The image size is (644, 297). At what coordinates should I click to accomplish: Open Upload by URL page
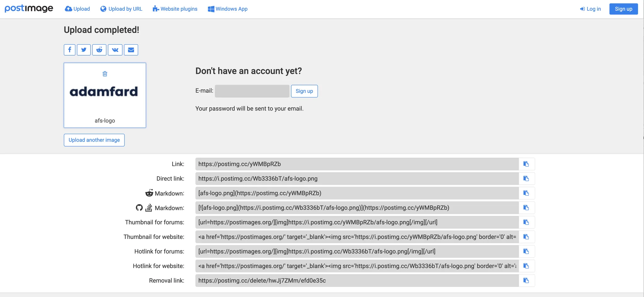[x=121, y=9]
